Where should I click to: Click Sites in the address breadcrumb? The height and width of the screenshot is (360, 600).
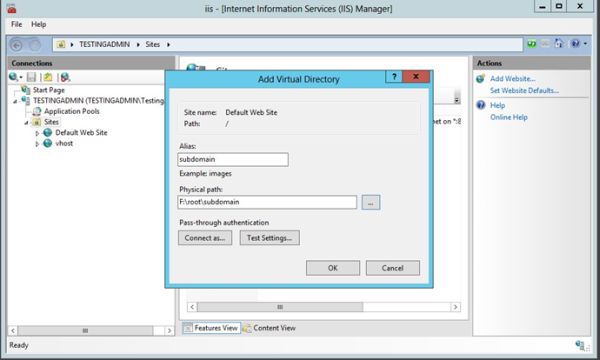pos(153,44)
